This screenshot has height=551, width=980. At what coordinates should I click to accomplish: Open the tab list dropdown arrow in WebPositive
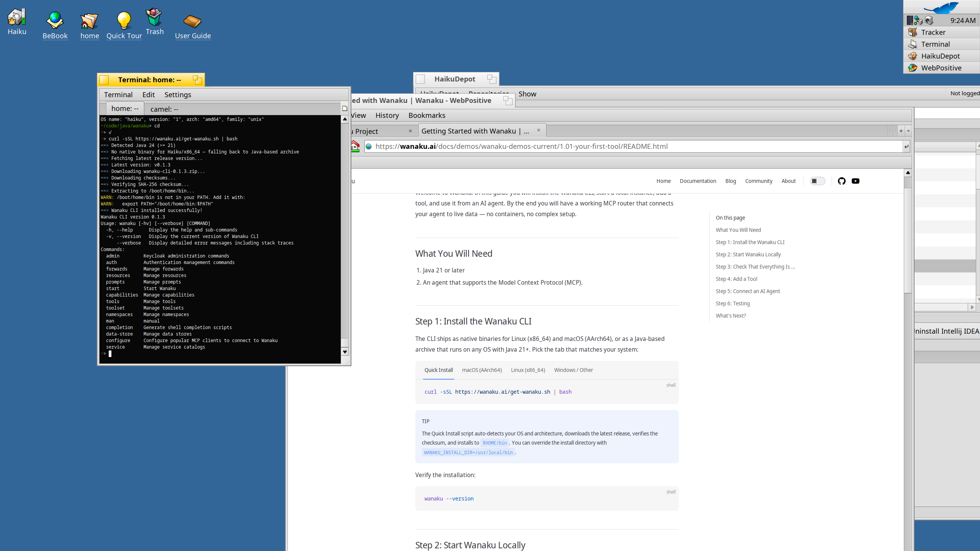point(908,131)
